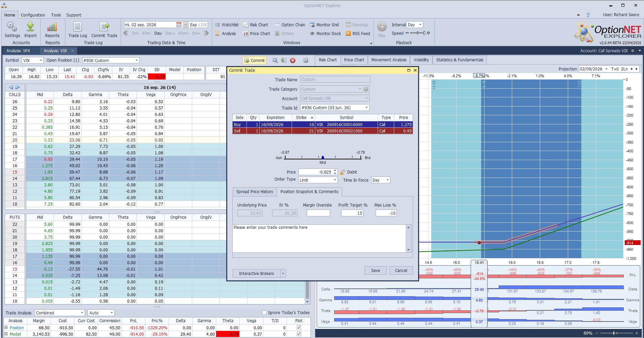The height and width of the screenshot is (338, 644).
Task: Click the magnifier search icon beside Commit
Action: coord(275,60)
